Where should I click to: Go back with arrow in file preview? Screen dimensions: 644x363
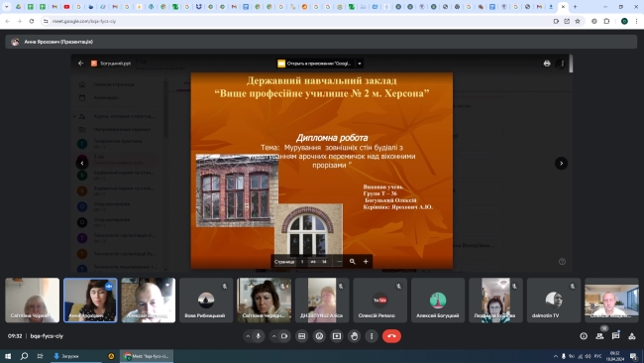coord(81,63)
